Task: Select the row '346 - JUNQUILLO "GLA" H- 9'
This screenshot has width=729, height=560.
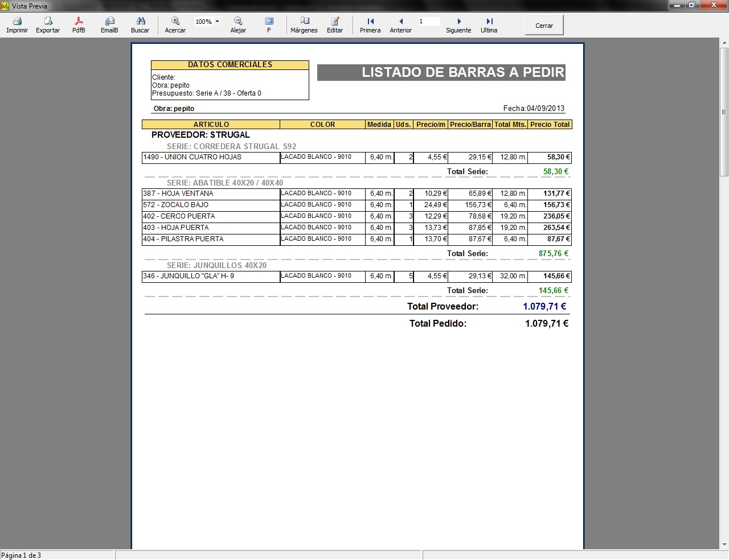Action: [357, 276]
